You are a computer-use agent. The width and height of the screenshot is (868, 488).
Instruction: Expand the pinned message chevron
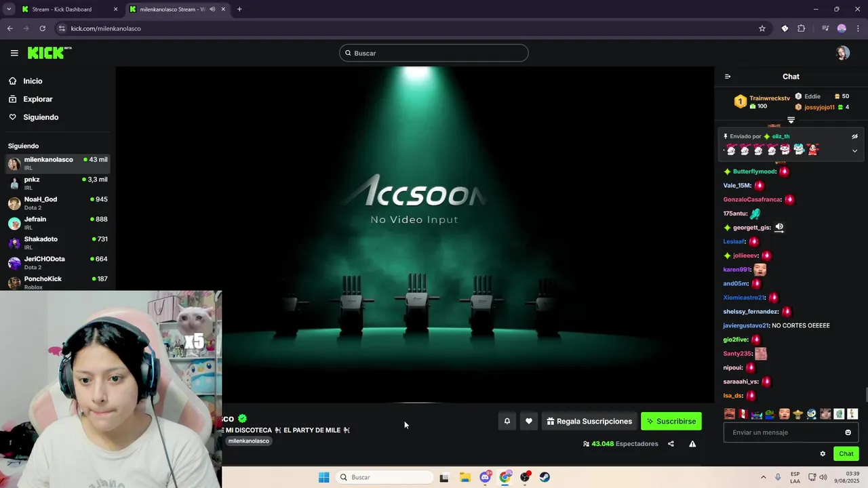pos(854,150)
